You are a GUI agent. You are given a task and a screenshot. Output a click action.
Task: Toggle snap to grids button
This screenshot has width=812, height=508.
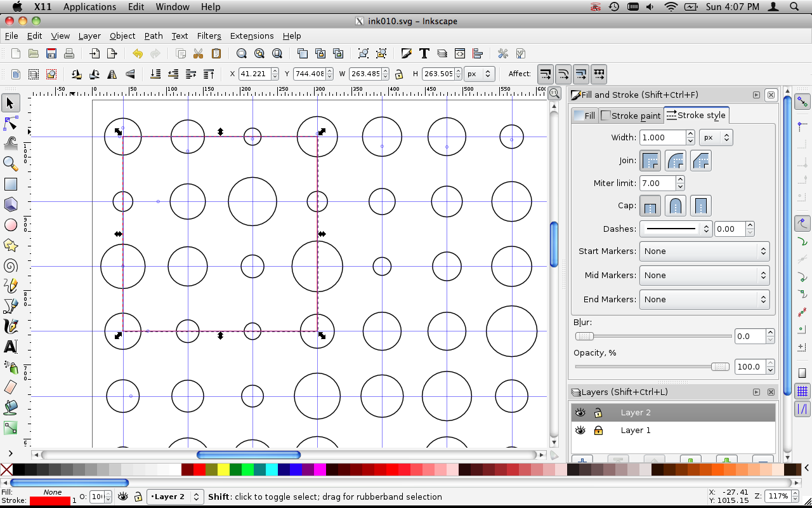coord(802,391)
